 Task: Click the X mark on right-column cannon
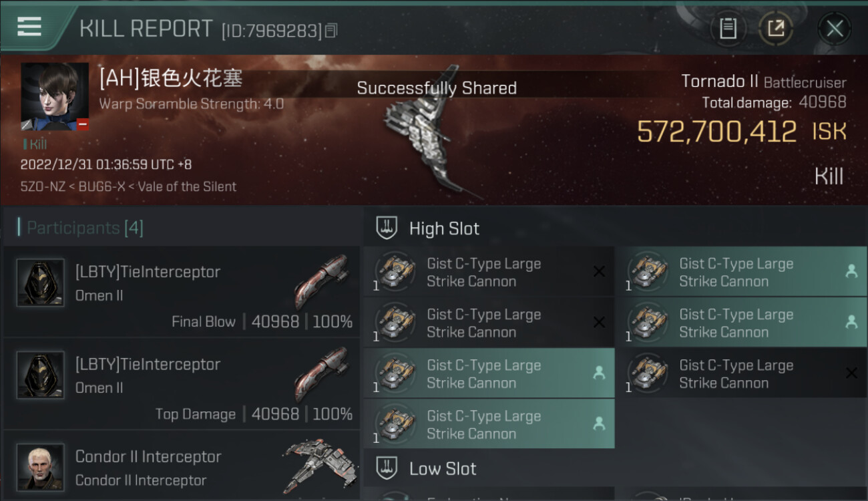pos(851,373)
